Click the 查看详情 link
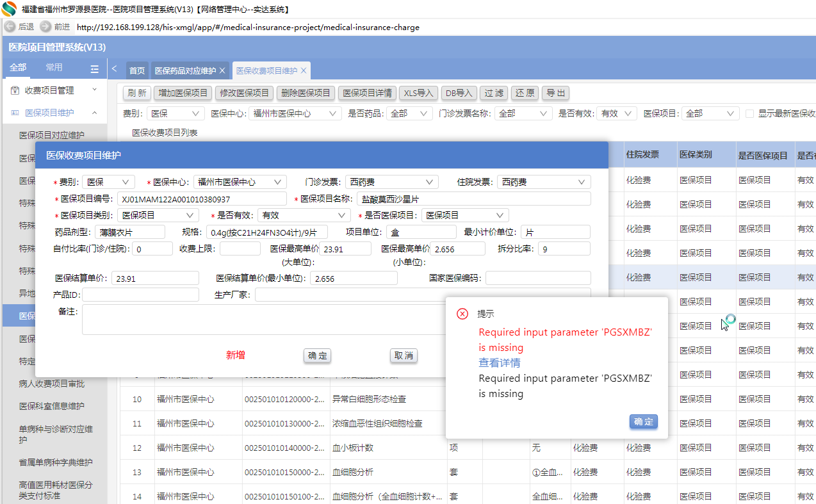Image resolution: width=816 pixels, height=504 pixels. pyautogui.click(x=500, y=363)
